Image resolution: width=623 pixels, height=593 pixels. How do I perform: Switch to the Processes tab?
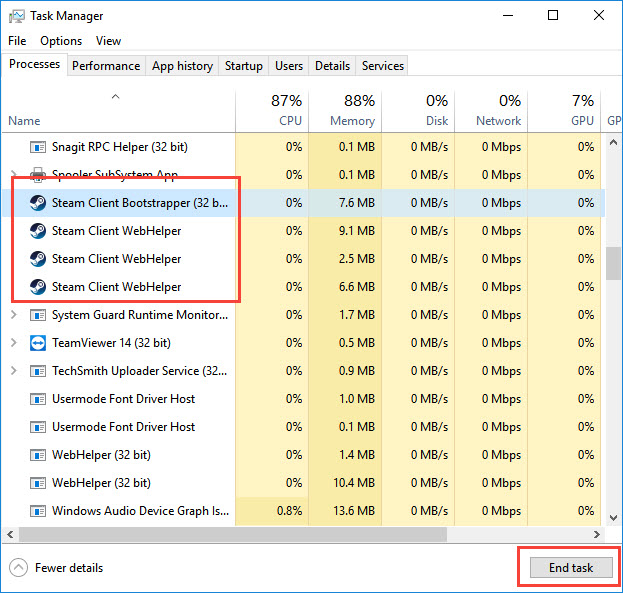pyautogui.click(x=35, y=64)
